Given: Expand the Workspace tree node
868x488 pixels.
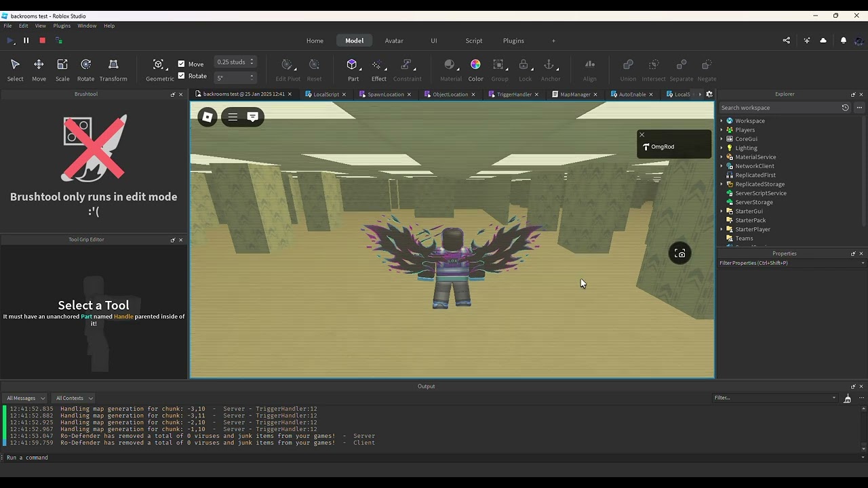Looking at the screenshot, I should coord(722,121).
